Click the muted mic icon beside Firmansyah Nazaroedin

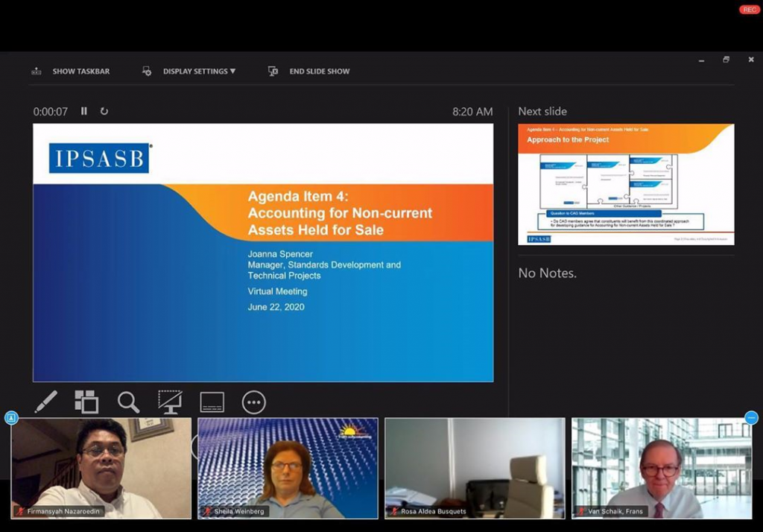tap(20, 511)
